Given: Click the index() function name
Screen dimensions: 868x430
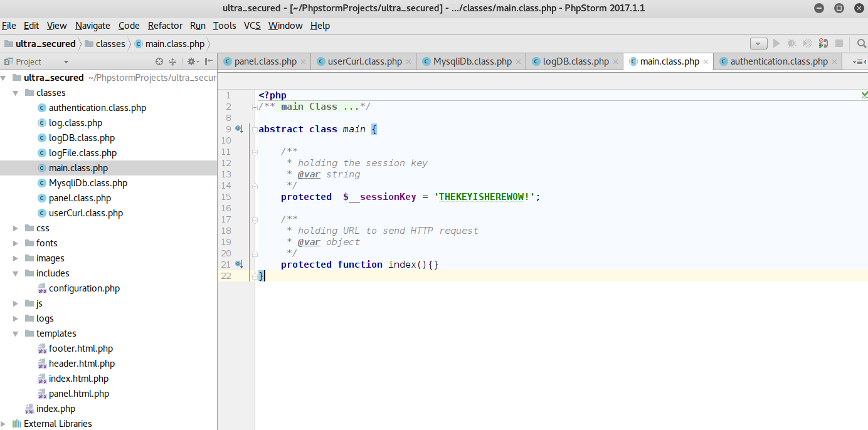Looking at the screenshot, I should 402,265.
